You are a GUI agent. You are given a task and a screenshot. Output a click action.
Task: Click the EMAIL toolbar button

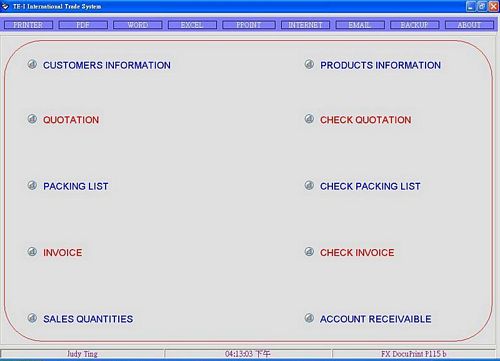[360, 25]
